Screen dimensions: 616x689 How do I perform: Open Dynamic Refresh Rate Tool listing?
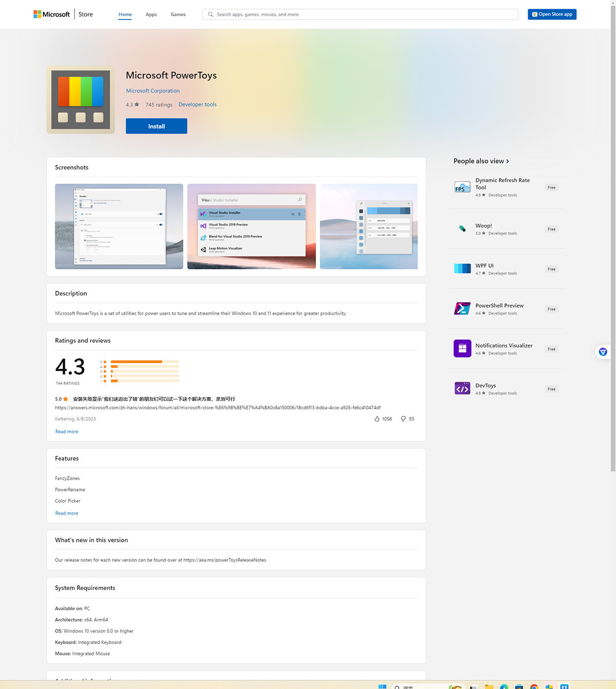coord(503,184)
